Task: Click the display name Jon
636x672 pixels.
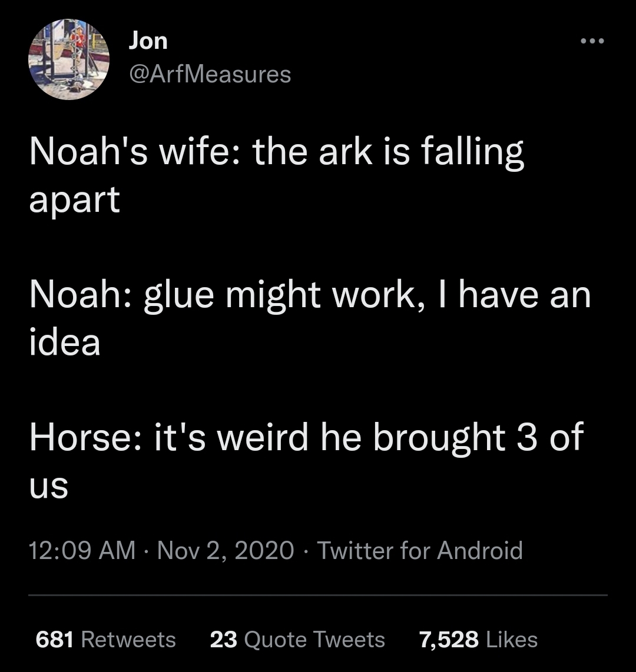Action: [148, 41]
